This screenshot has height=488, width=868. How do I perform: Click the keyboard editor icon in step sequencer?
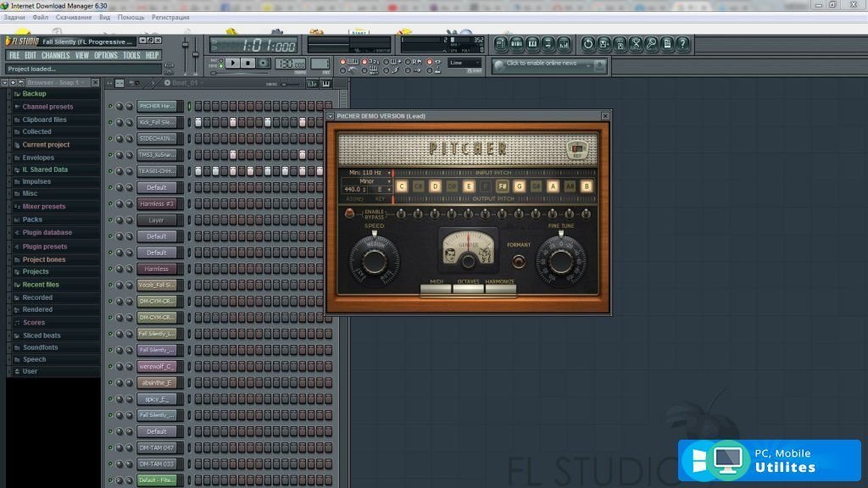pos(326,84)
